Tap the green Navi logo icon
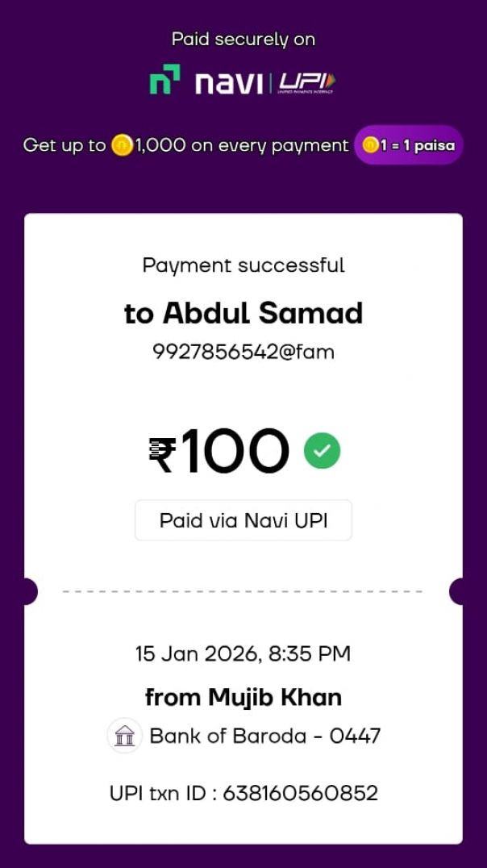Image resolution: width=487 pixels, height=868 pixels. point(164,79)
